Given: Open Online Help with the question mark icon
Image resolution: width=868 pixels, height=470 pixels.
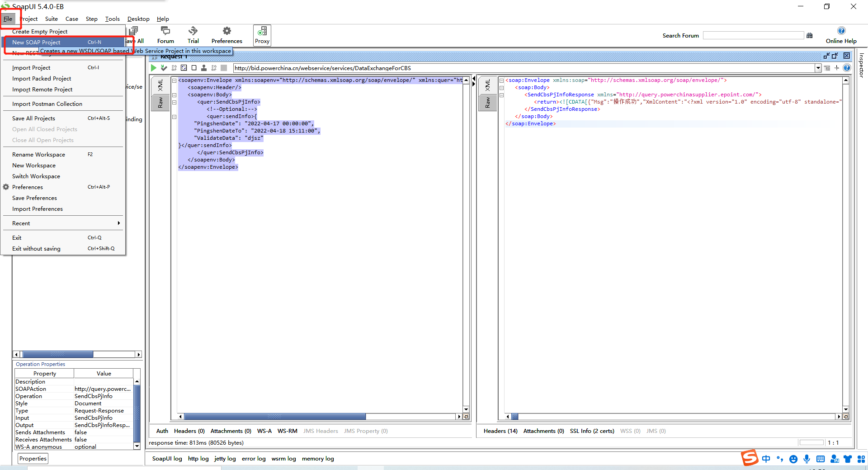Looking at the screenshot, I should (x=841, y=31).
